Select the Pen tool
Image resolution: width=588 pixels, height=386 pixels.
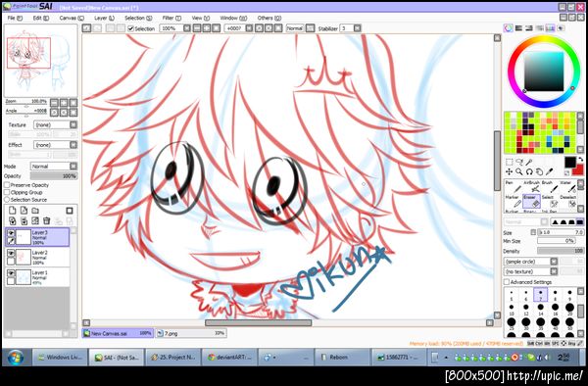point(513,186)
